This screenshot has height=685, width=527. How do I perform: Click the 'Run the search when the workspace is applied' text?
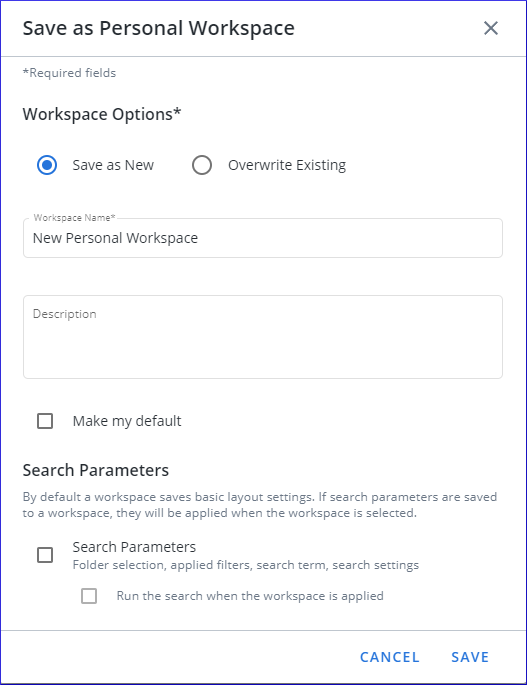coord(250,596)
